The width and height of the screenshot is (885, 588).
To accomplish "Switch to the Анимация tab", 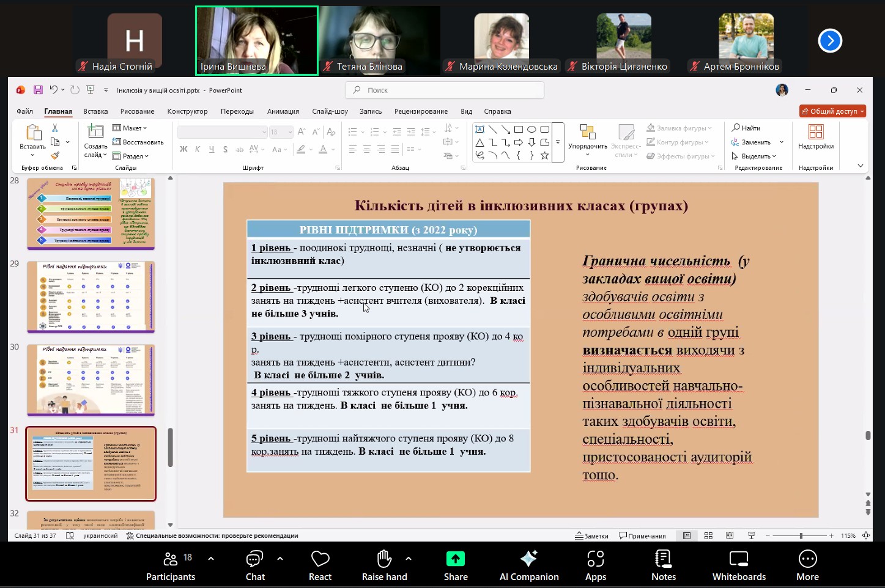I will 283,111.
